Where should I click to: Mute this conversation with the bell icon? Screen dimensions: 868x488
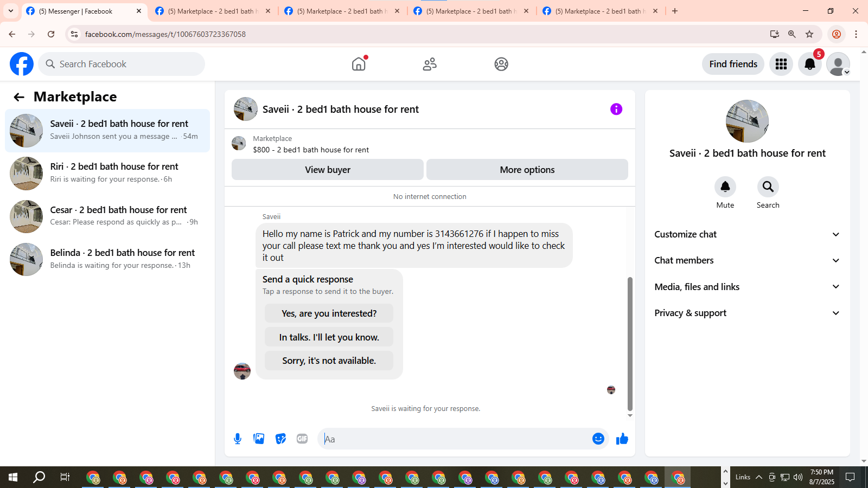[x=725, y=187]
